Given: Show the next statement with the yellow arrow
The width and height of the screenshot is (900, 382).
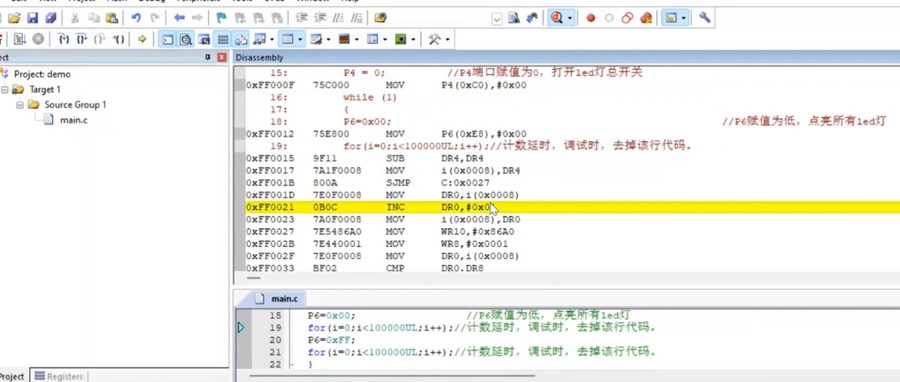Looking at the screenshot, I should [x=142, y=39].
